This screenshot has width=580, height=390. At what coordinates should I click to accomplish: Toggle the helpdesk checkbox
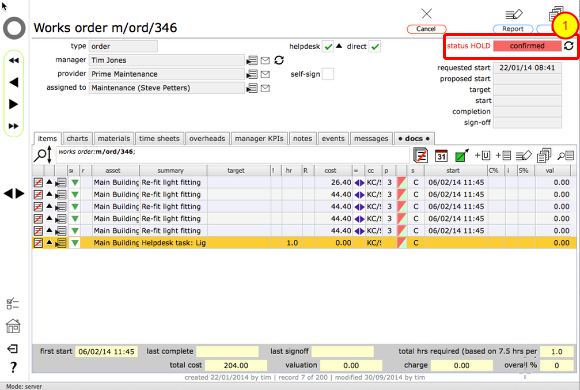point(328,47)
